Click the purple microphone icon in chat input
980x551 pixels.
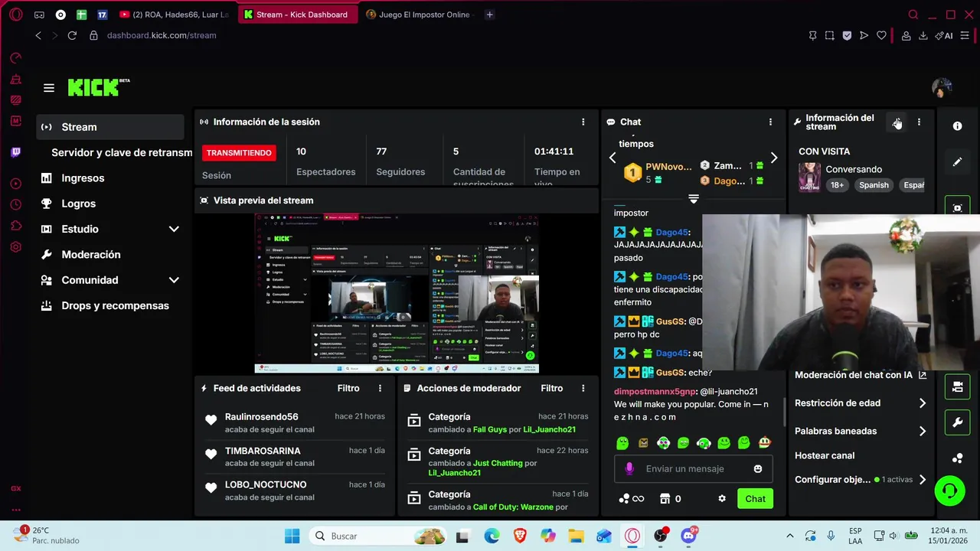629,469
